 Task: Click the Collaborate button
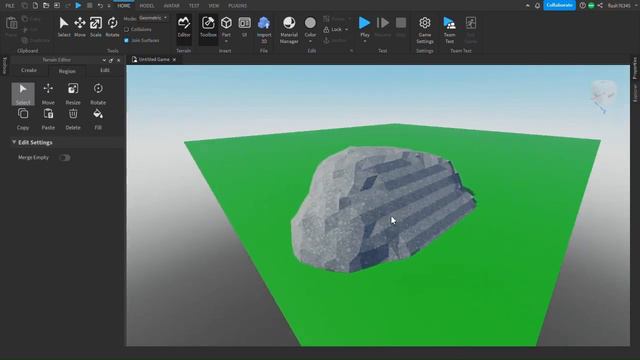(x=559, y=5)
